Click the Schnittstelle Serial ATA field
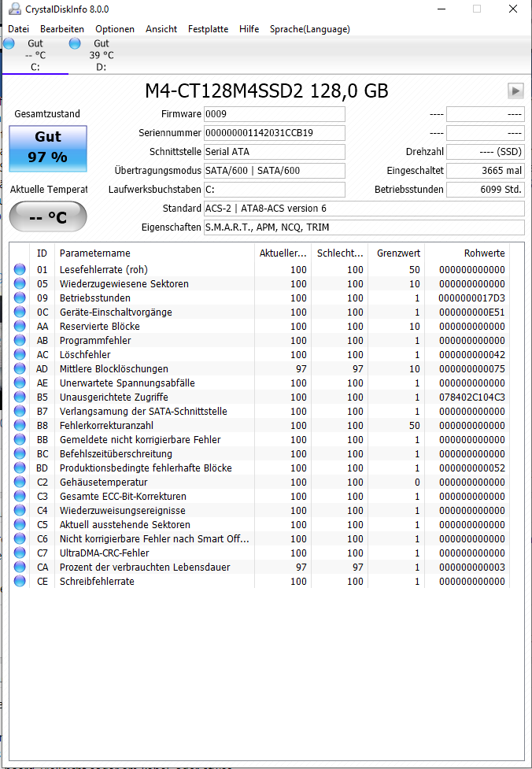The image size is (532, 769). coord(275,152)
